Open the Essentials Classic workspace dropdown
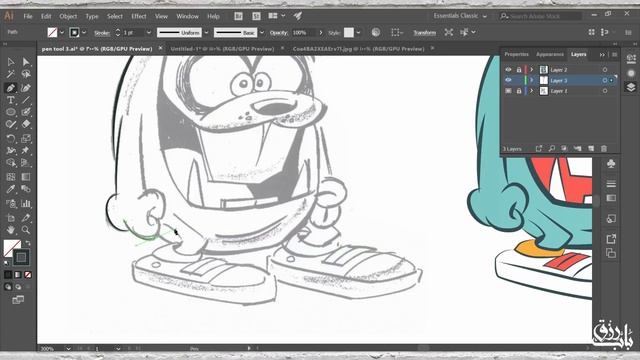 (x=460, y=16)
